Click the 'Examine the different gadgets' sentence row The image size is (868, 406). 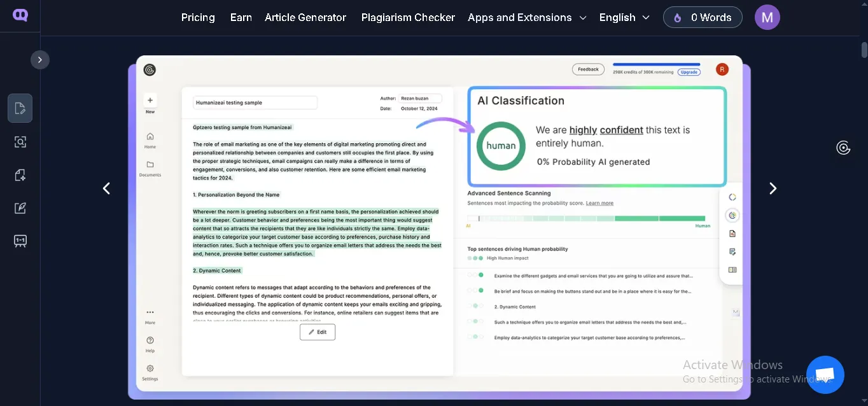(580, 276)
